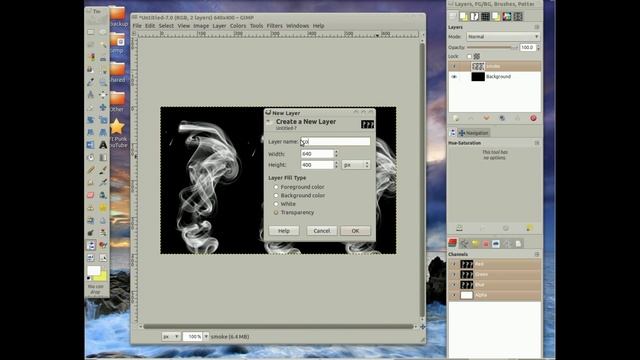
Task: Reset tool options to defaults
Action: click(x=529, y=228)
